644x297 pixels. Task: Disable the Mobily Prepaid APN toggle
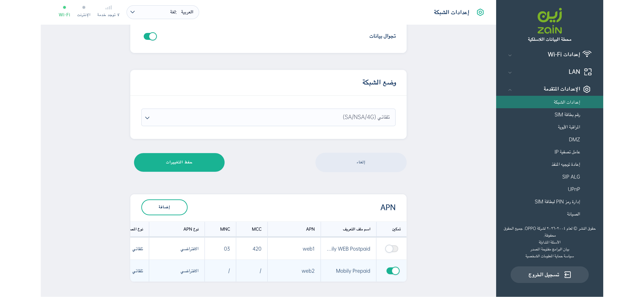pyautogui.click(x=393, y=271)
